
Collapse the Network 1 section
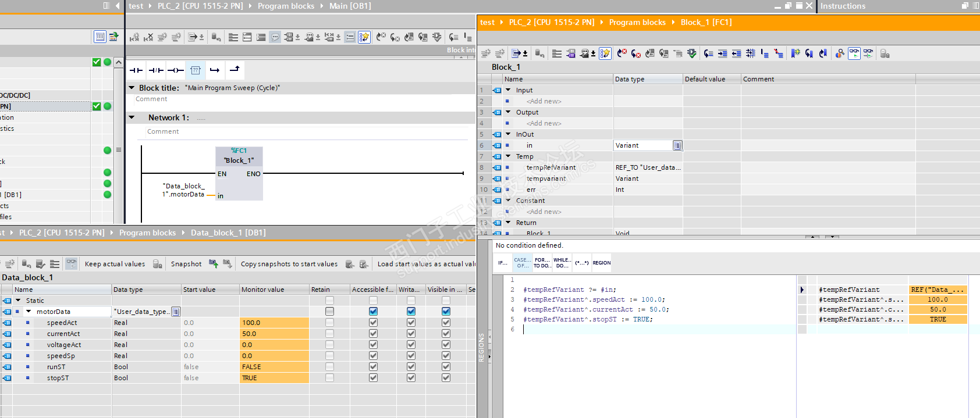click(132, 117)
